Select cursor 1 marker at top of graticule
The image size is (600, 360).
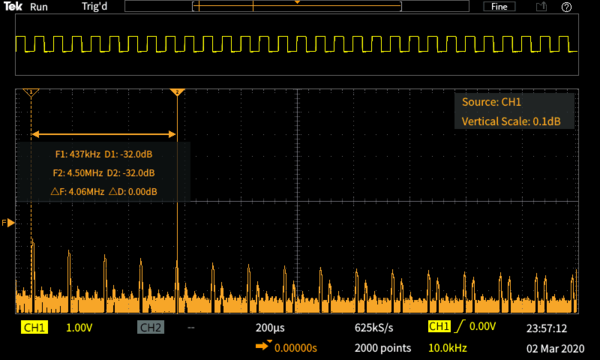[31, 92]
